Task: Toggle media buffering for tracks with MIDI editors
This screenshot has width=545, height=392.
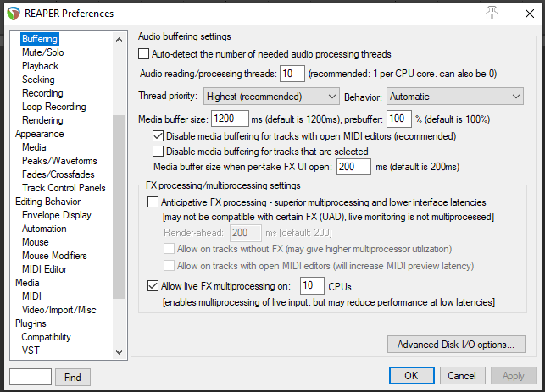Action: [x=158, y=136]
